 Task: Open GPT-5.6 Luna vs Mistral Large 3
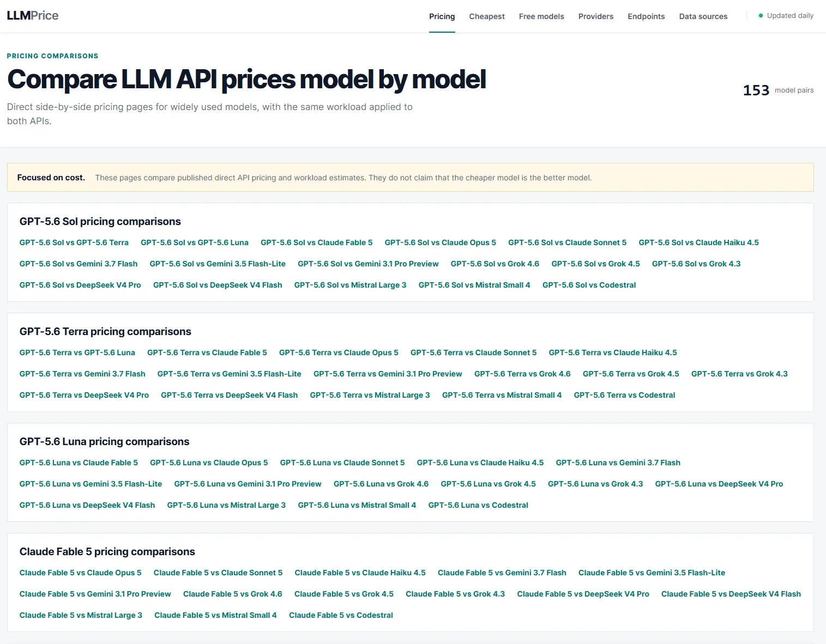click(226, 505)
